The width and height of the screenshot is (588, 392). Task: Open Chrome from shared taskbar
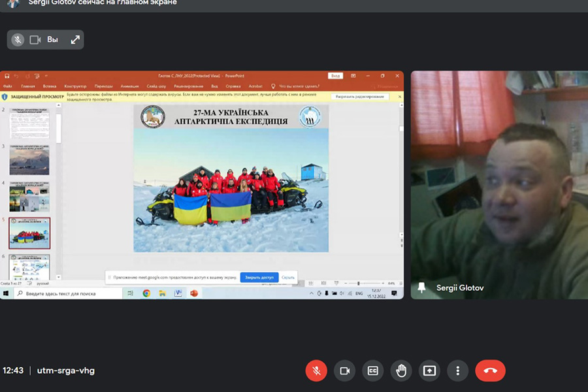point(146,293)
